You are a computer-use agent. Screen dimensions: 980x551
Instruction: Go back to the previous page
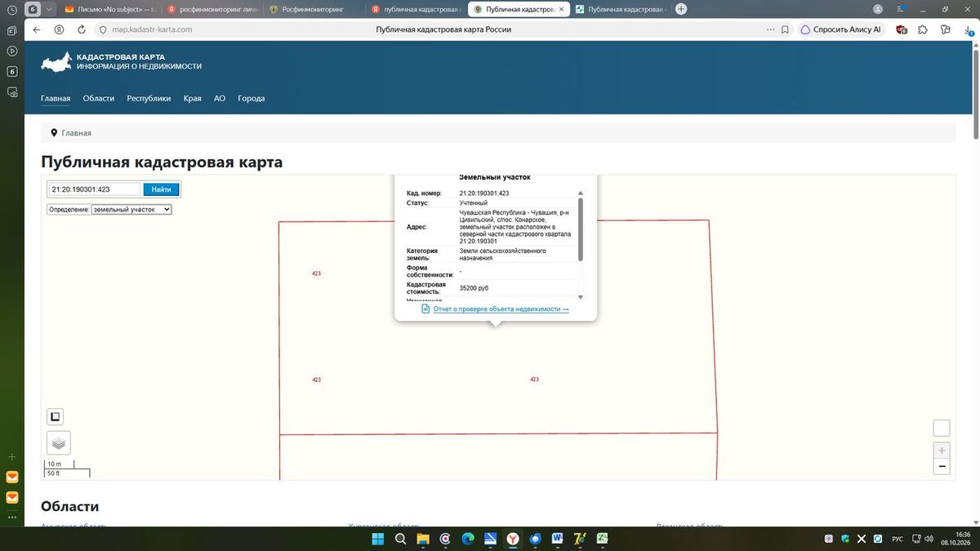pos(36,29)
